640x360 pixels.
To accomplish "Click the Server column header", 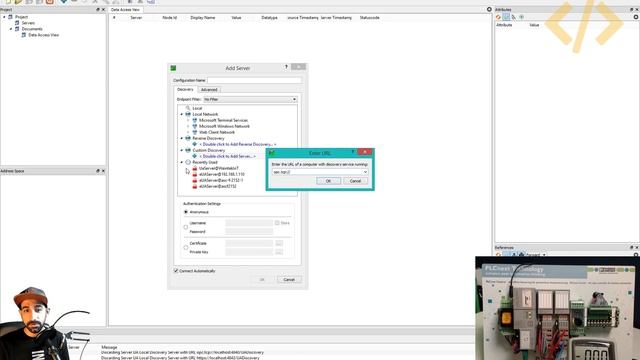I will tap(136, 18).
